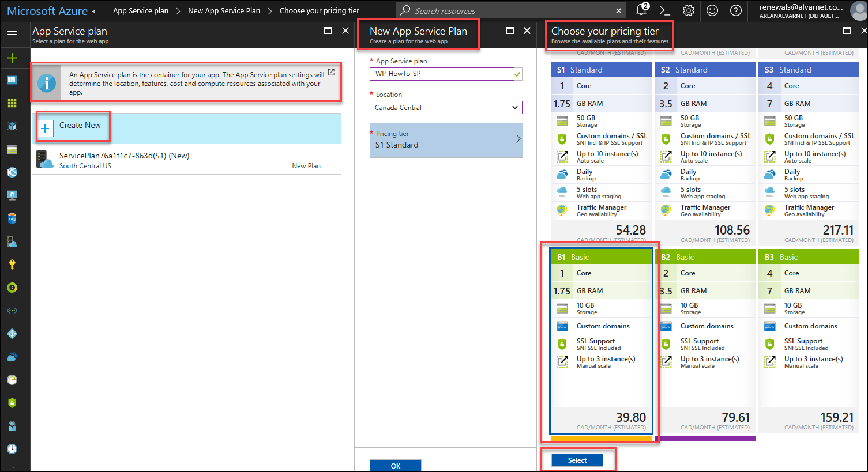Click the 108.56 price on S2 card
Image resolution: width=868 pixels, height=472 pixels.
click(x=732, y=230)
